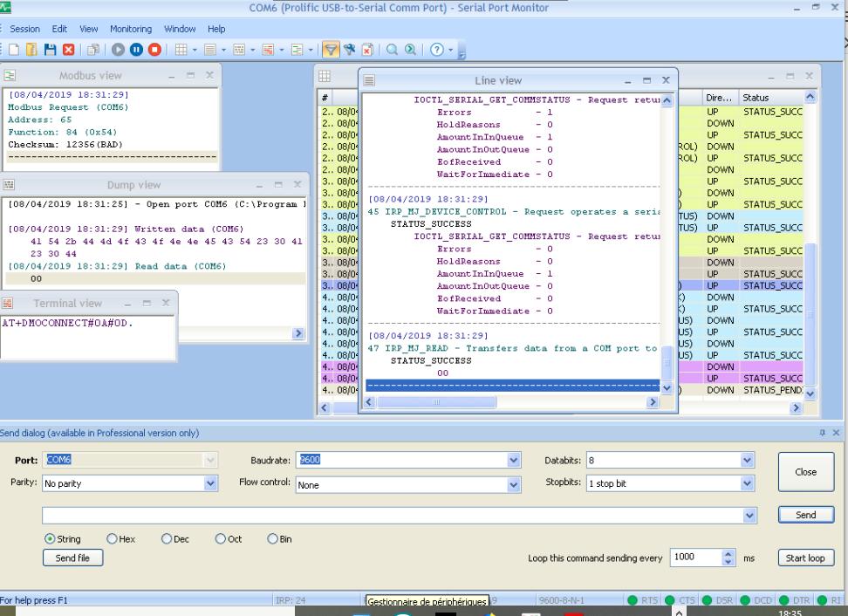Open settings with the wrench tools icon
This screenshot has width=848, height=616.
349,50
